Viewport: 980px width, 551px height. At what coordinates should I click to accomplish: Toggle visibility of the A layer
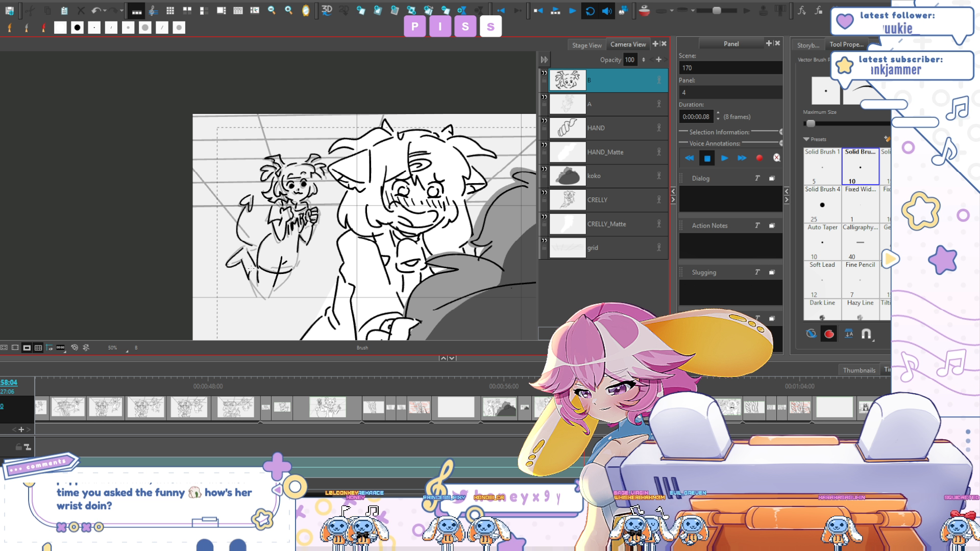544,97
